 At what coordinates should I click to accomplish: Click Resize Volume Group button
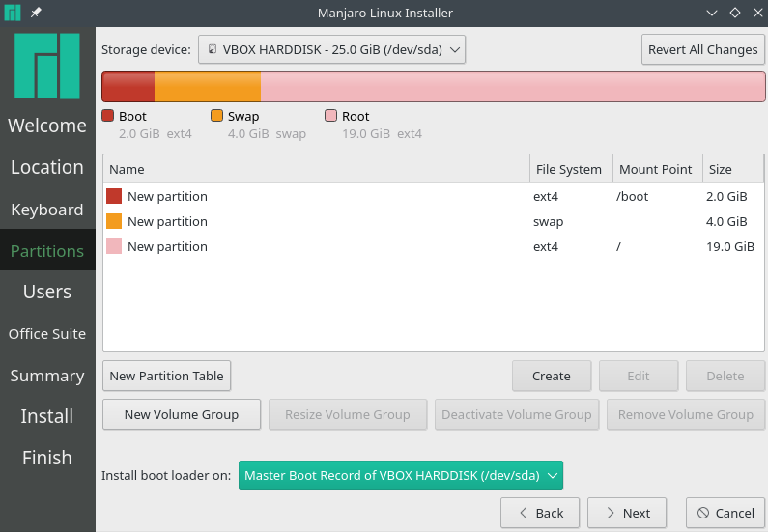[x=348, y=414]
